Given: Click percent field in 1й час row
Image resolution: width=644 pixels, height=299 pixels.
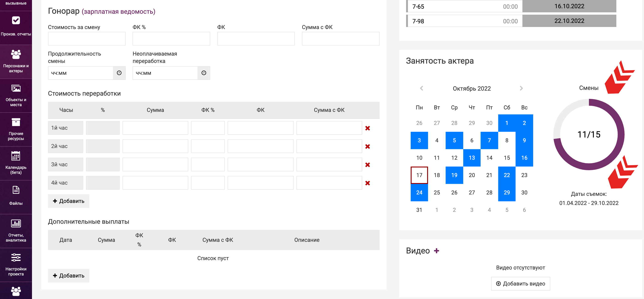Looking at the screenshot, I should tap(103, 128).
